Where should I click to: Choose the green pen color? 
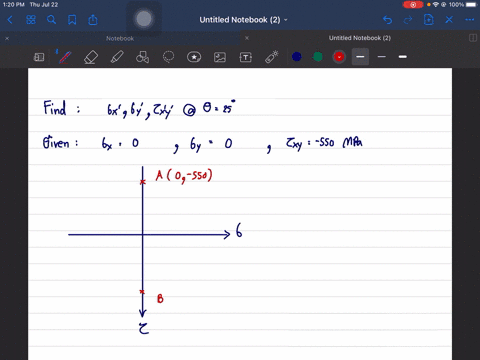click(x=318, y=57)
